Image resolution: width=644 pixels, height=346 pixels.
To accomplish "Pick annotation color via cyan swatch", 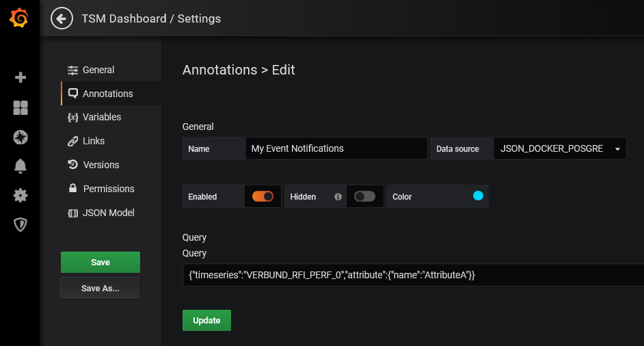I will click(478, 196).
